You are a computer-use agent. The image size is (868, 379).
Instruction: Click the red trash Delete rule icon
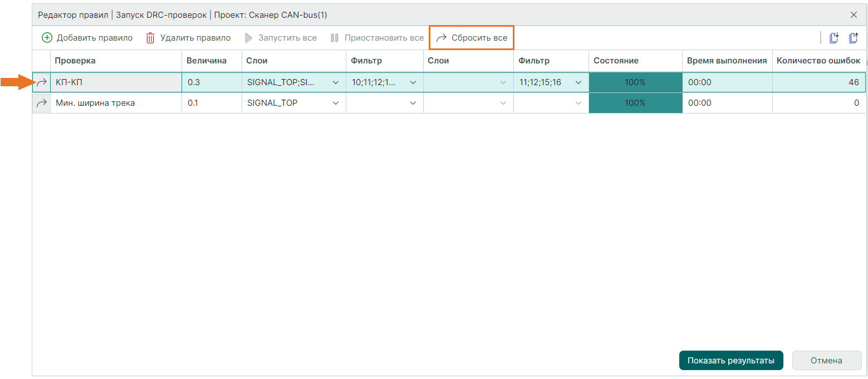[x=150, y=38]
